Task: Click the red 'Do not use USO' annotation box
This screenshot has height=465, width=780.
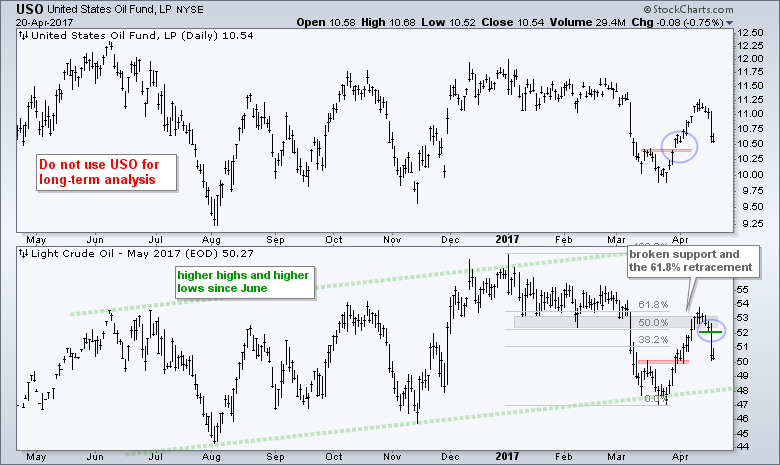Action: click(x=106, y=172)
